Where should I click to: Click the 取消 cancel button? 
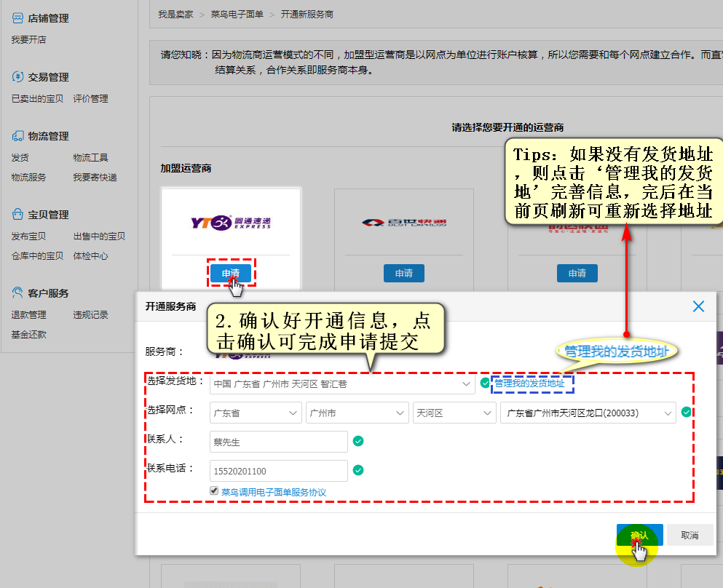690,535
